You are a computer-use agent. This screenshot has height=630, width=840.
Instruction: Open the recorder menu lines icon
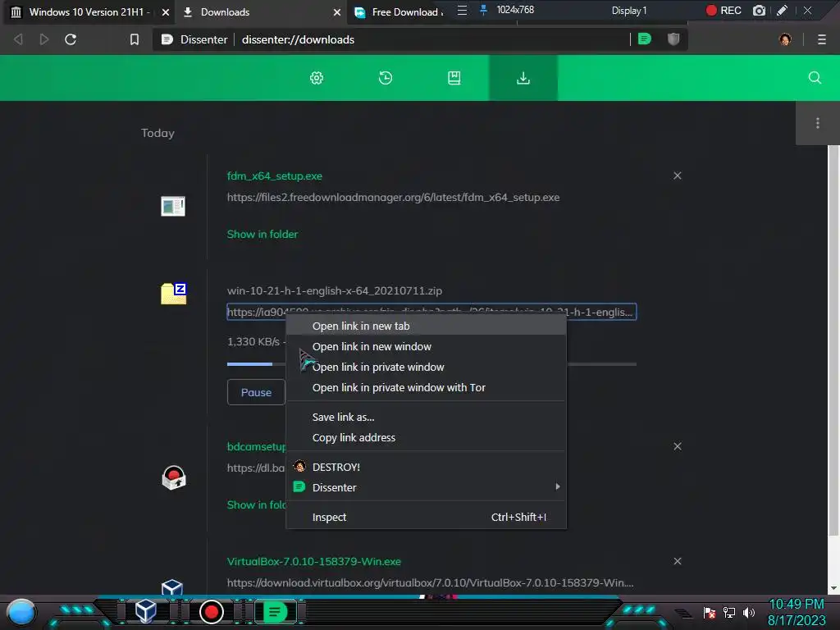coord(463,10)
